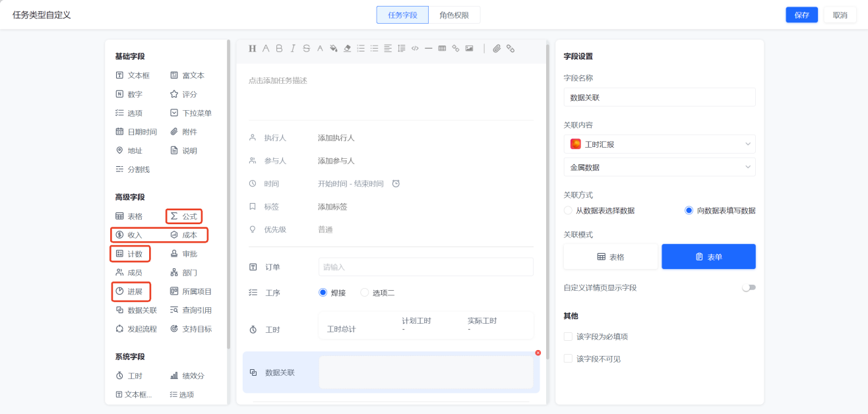Add the 评分 star rating field
The width and height of the screenshot is (868, 414).
(183, 94)
